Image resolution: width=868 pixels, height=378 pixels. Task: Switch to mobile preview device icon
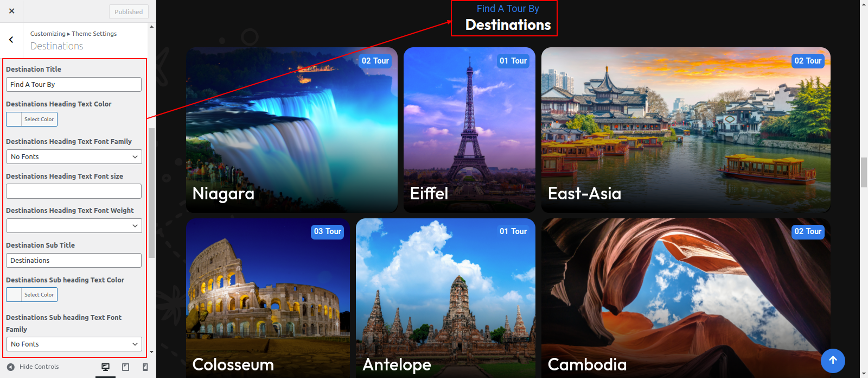pyautogui.click(x=145, y=367)
